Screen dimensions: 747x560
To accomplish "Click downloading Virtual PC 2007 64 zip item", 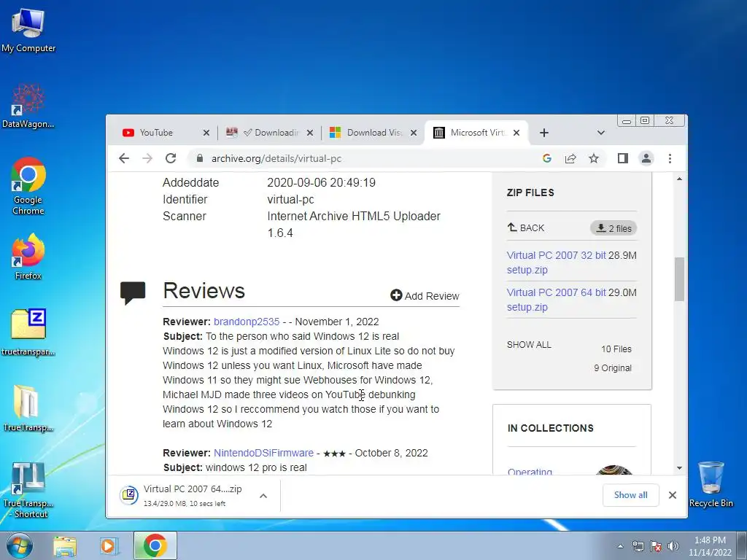I will [186, 495].
